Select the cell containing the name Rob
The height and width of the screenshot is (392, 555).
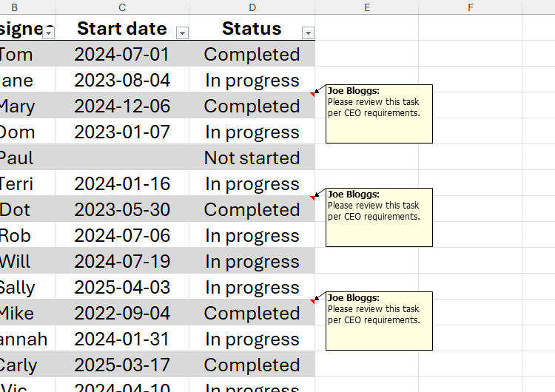click(x=16, y=236)
